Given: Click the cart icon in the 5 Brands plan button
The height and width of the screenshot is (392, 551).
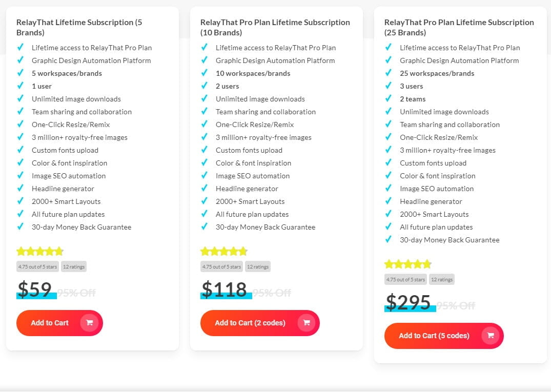Looking at the screenshot, I should 89,323.
